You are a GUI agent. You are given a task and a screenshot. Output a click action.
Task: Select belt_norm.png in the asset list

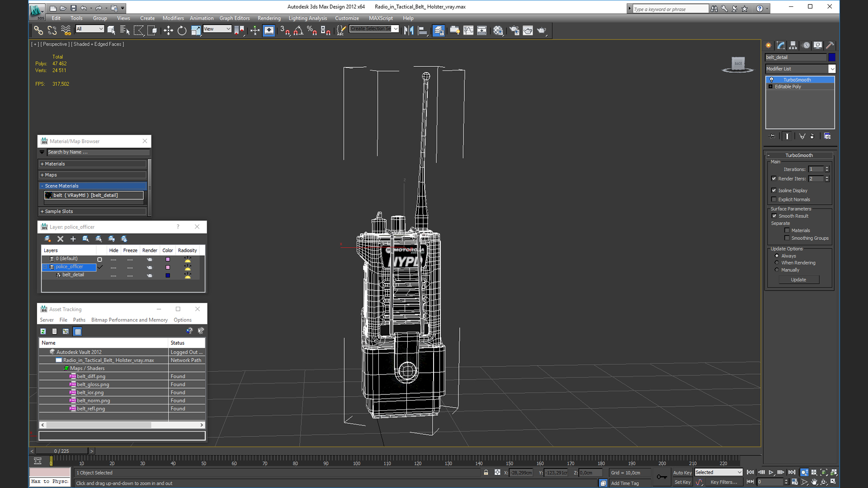pos(93,400)
